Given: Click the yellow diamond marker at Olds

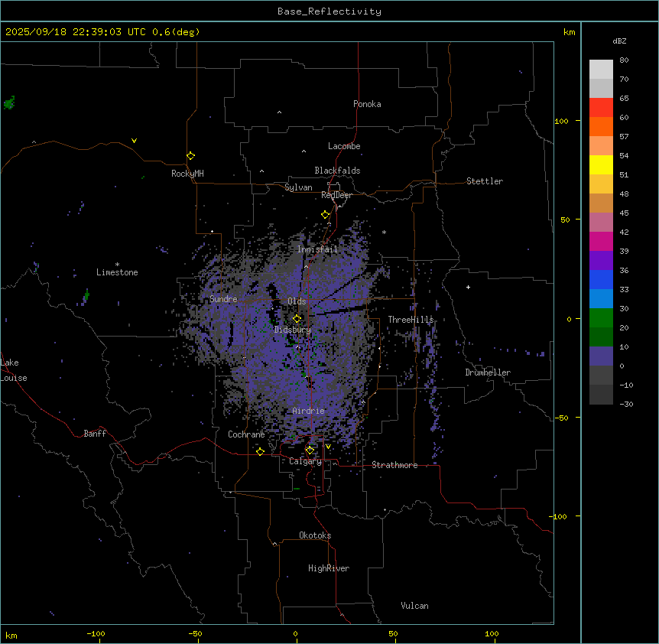Looking at the screenshot, I should point(297,319).
